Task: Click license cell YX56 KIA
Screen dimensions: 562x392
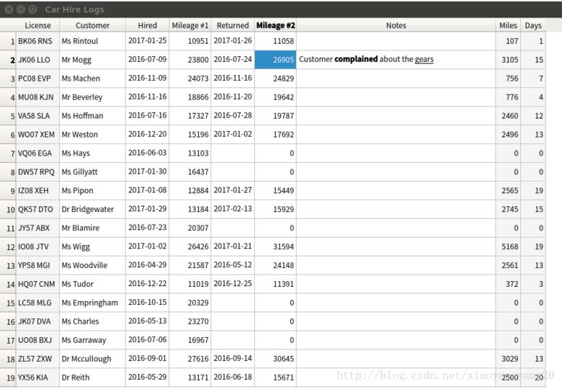Action: click(37, 378)
